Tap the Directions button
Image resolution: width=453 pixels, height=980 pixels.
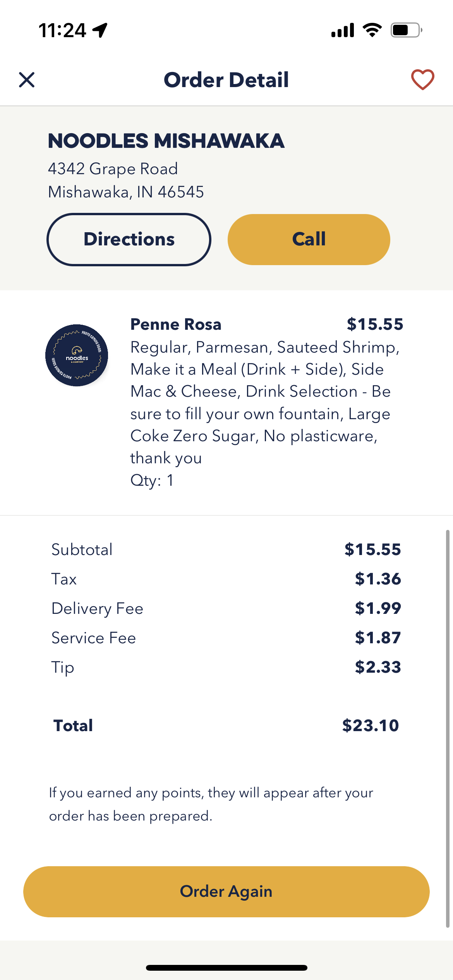pos(129,240)
